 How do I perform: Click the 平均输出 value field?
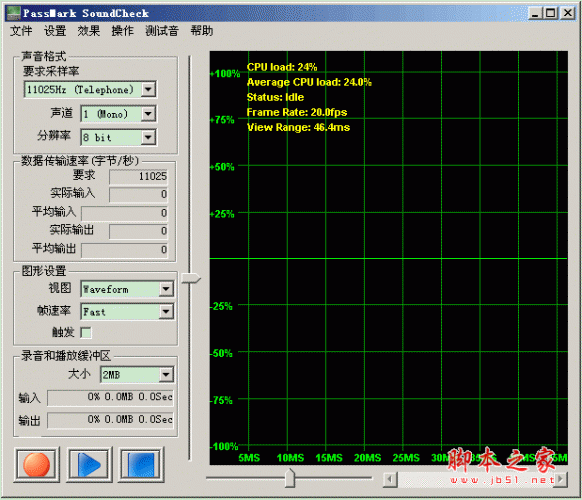click(x=124, y=250)
